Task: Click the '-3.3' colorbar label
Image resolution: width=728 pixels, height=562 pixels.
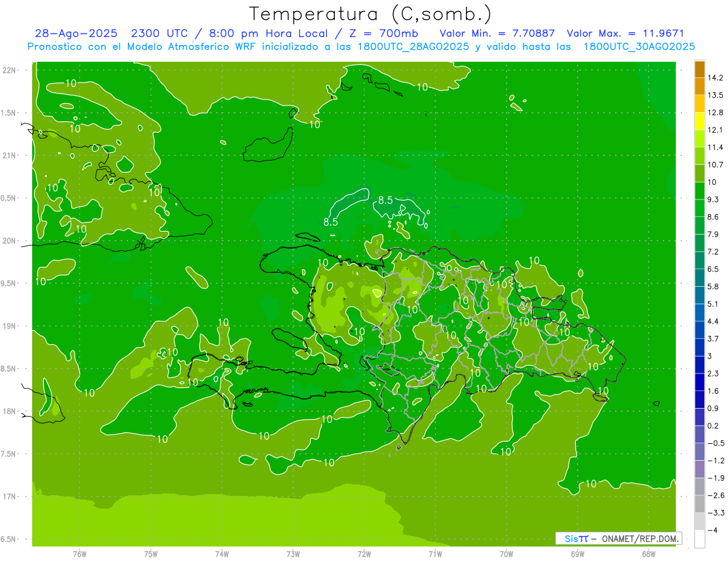Action: tap(715, 513)
